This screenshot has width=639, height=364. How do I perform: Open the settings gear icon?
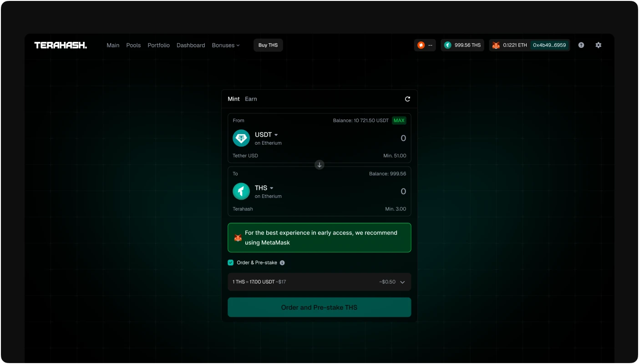pyautogui.click(x=598, y=45)
